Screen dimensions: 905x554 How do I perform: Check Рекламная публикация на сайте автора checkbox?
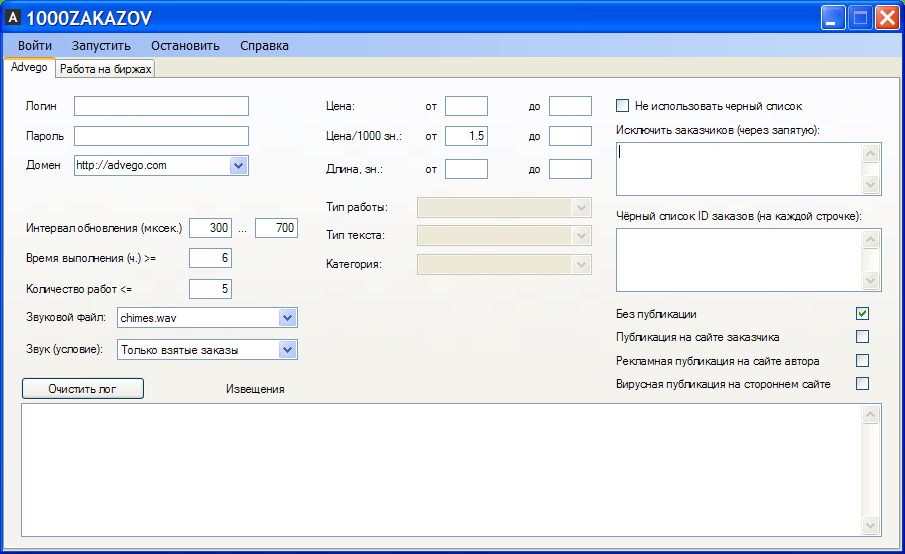click(862, 361)
